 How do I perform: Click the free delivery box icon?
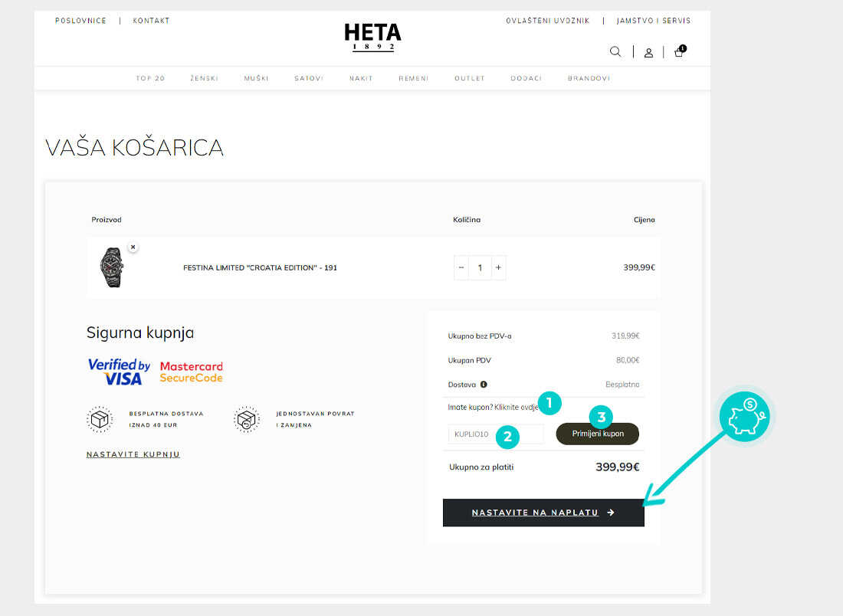pos(100,419)
